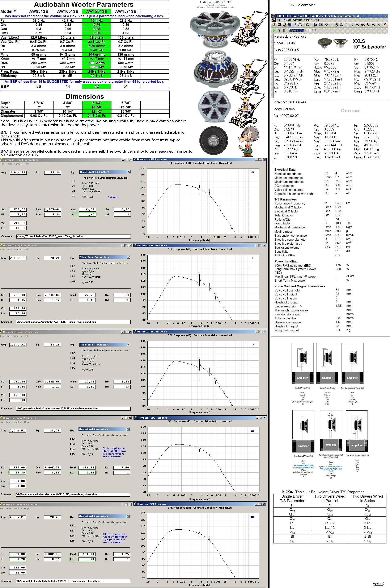Open the FileData combo box in CLIO
The height and width of the screenshot is (588, 390).
click(298, 30)
